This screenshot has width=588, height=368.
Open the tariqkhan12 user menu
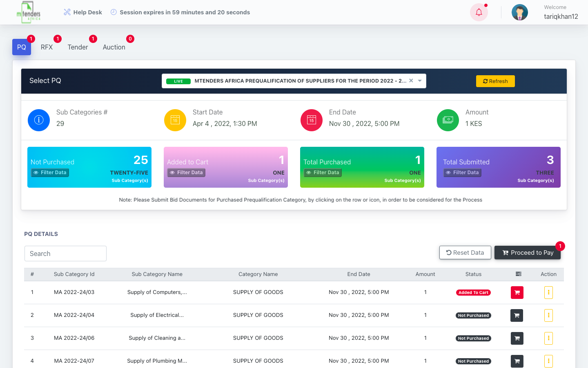pyautogui.click(x=561, y=16)
